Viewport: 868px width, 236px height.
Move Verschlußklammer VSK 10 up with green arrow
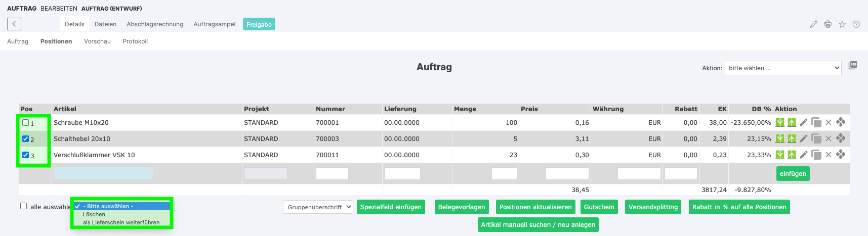792,155
